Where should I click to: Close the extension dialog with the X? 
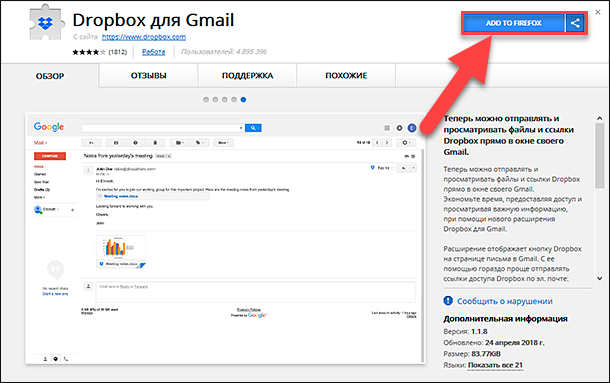(x=598, y=12)
